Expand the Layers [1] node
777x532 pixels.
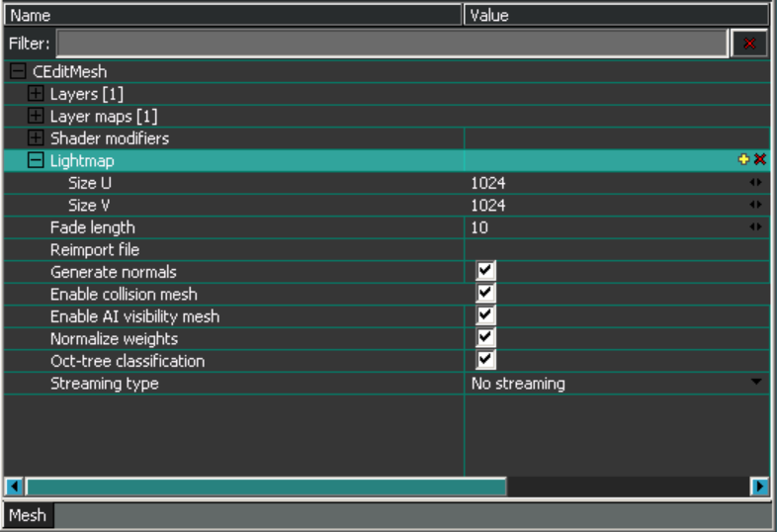point(36,93)
